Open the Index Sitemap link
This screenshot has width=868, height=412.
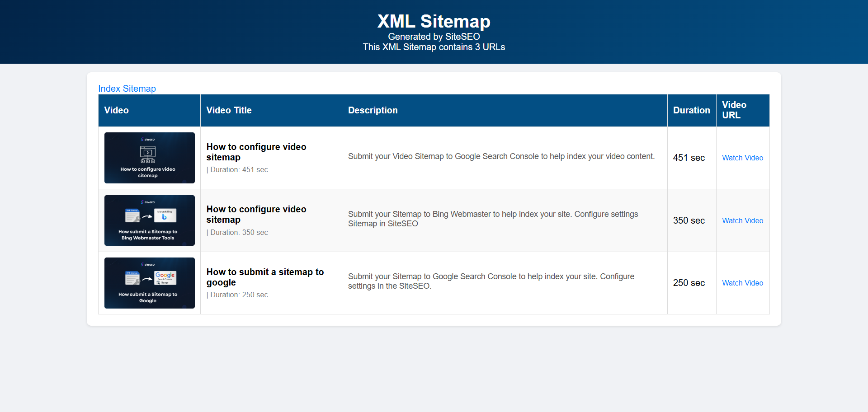click(x=127, y=89)
